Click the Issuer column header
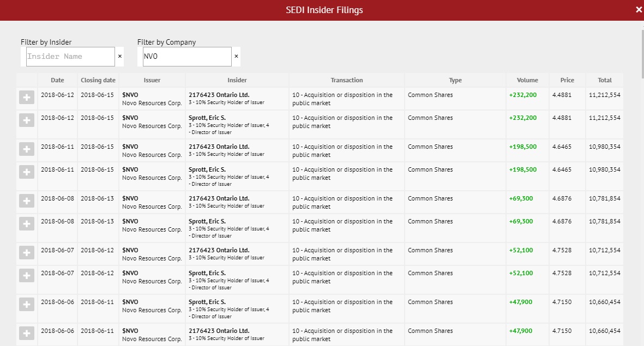The height and width of the screenshot is (346, 644). tap(152, 80)
